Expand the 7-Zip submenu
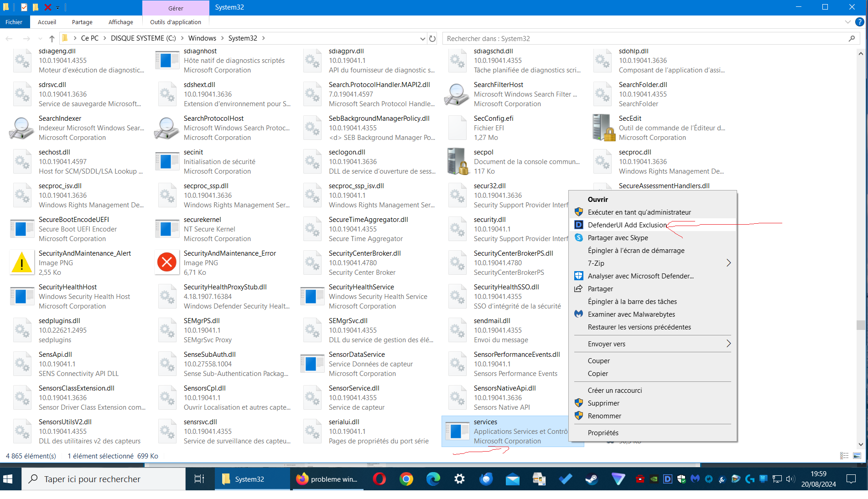This screenshot has width=868, height=499. click(x=653, y=263)
